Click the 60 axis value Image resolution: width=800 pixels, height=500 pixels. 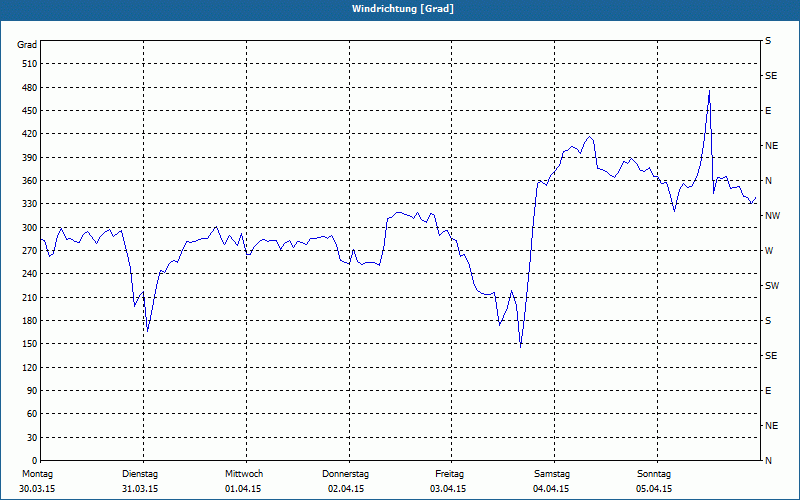tap(32, 414)
